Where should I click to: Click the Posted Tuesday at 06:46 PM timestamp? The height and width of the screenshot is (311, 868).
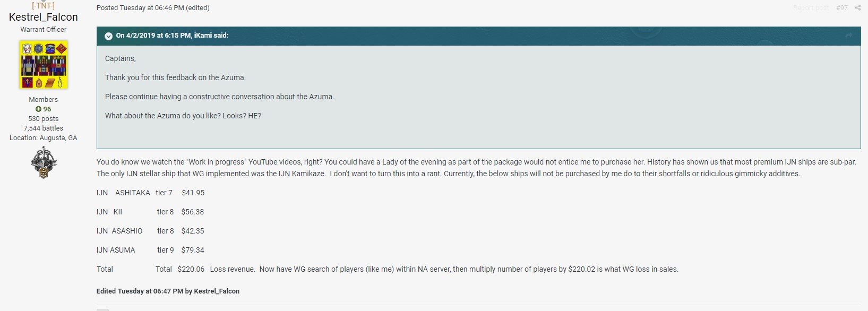tap(140, 8)
